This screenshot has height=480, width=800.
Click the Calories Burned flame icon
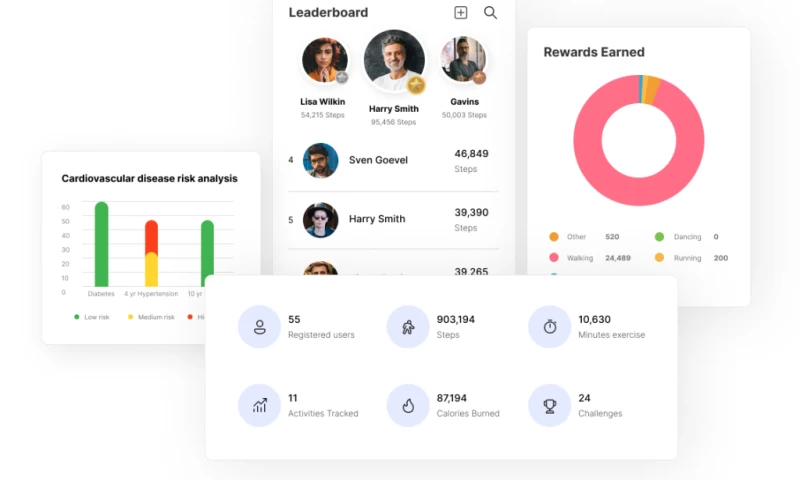[408, 405]
